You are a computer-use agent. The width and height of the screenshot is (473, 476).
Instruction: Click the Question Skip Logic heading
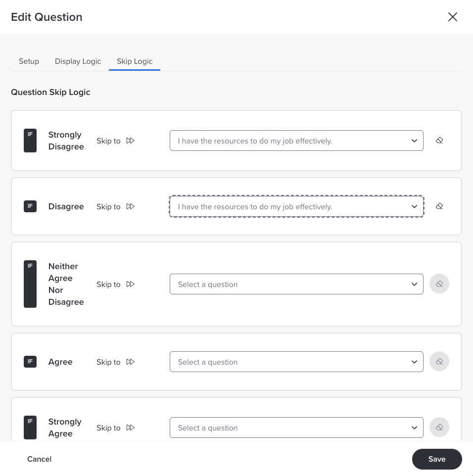coord(50,92)
